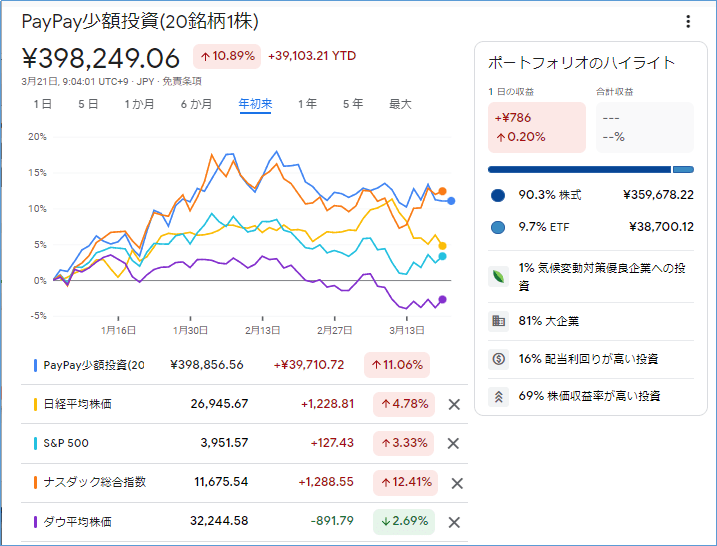Click the portfolio allocation bar

coord(590,169)
